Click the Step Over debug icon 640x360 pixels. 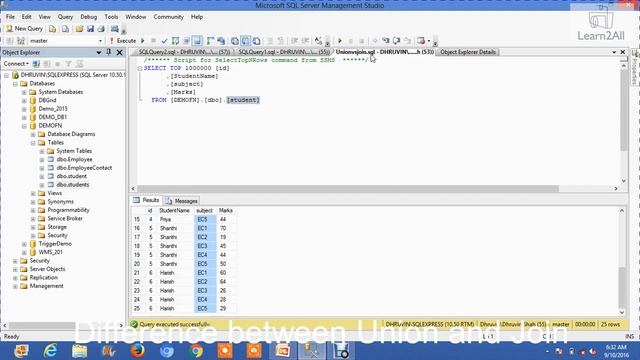coord(396,41)
